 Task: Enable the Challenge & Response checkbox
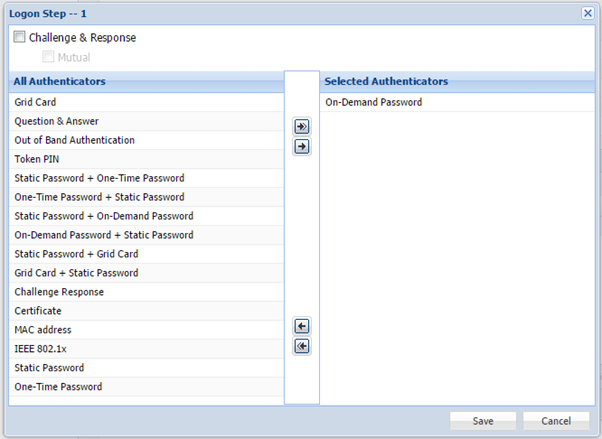tap(20, 38)
